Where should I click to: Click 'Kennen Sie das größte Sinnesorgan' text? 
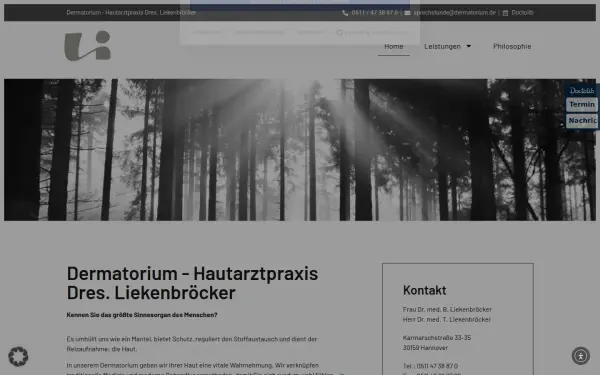[x=142, y=315]
